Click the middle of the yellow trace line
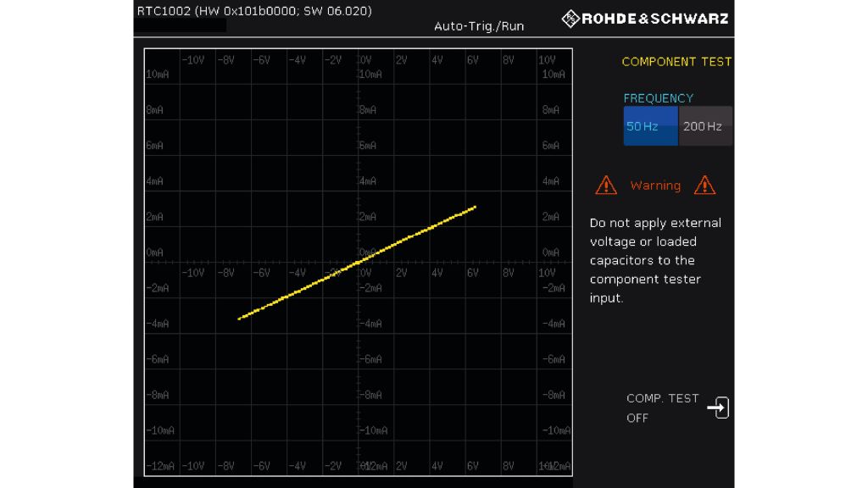This screenshot has height=488, width=868. tap(358, 262)
